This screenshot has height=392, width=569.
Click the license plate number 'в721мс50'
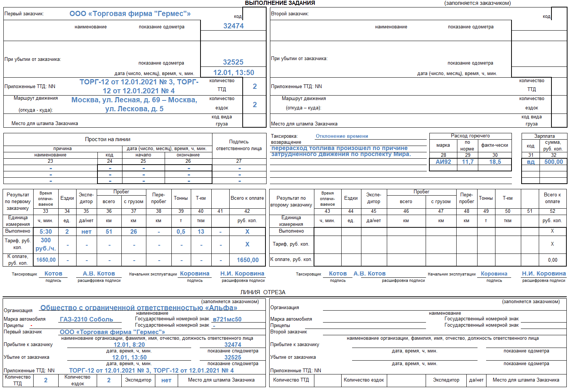tap(227, 320)
